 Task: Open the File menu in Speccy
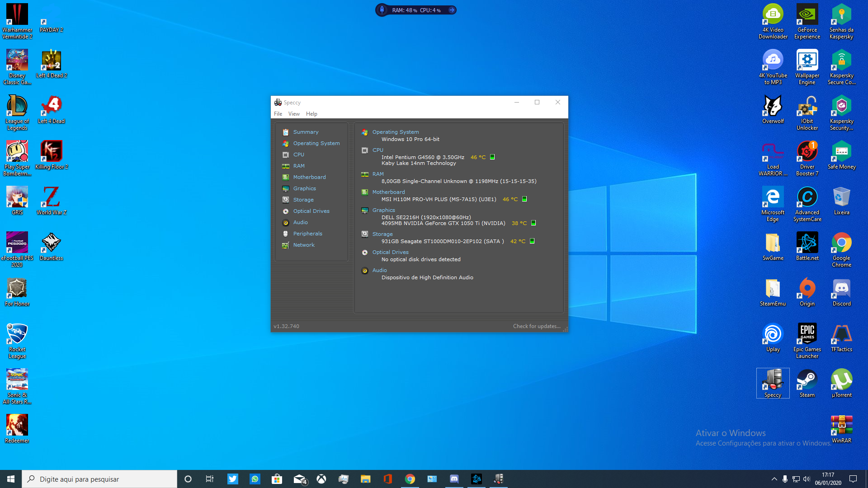click(x=278, y=114)
